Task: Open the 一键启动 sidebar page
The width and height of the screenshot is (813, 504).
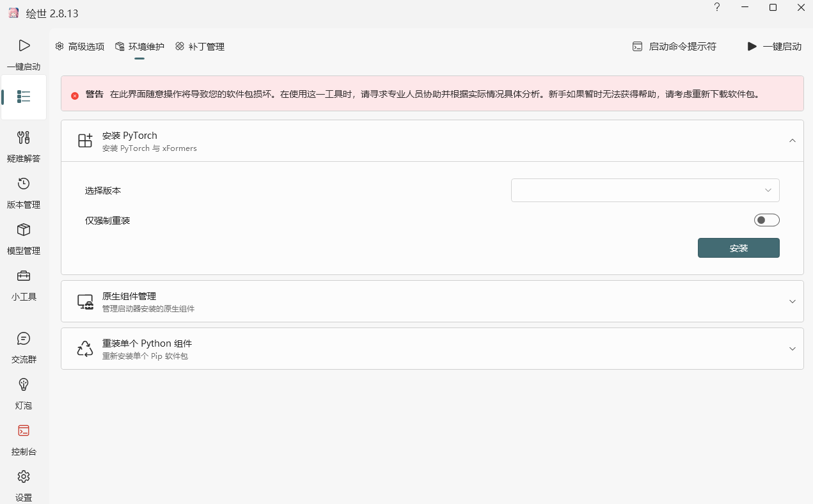Action: coord(24,54)
